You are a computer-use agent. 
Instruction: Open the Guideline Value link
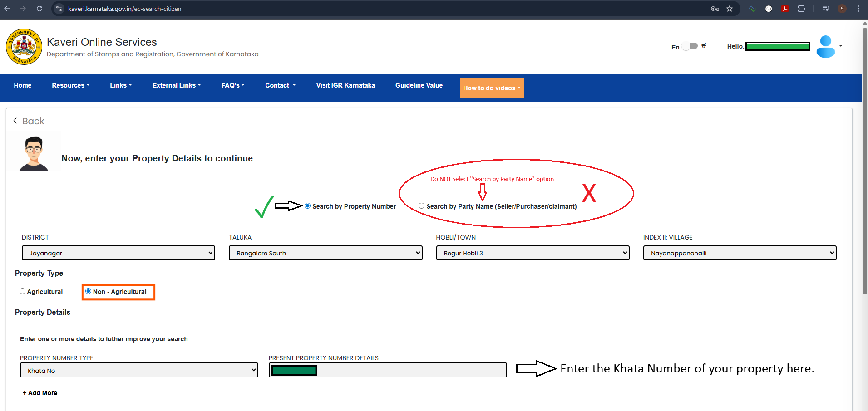point(419,85)
